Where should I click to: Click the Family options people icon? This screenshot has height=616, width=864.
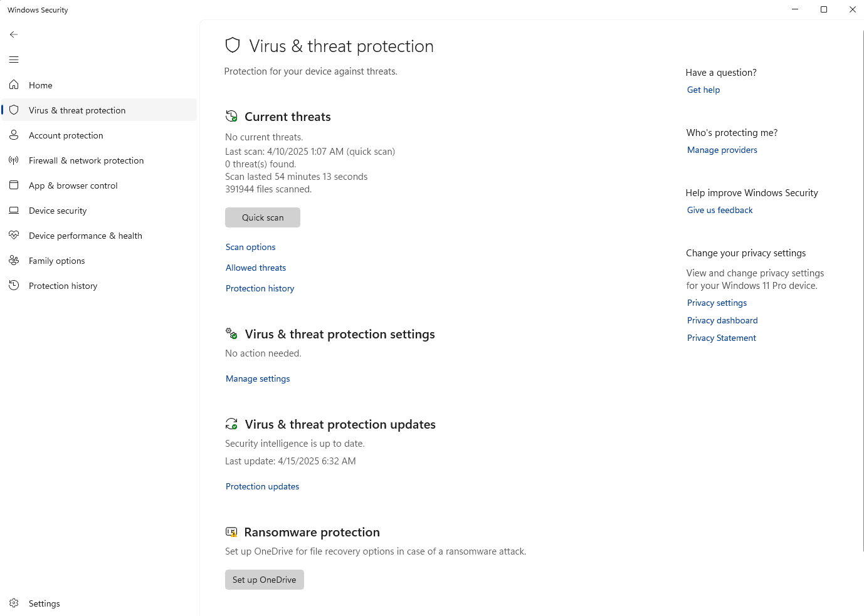[14, 260]
